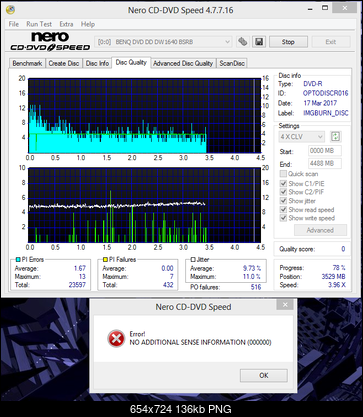
Task: Click the PI Errors Total 23597 value
Action: point(77,285)
